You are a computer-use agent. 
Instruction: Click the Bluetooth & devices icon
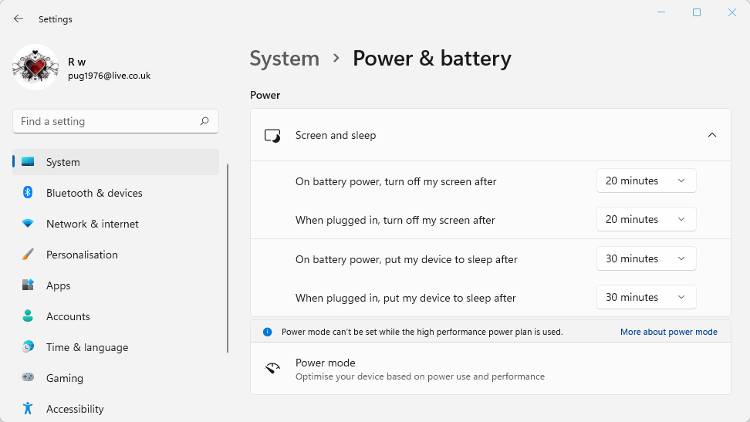point(28,193)
